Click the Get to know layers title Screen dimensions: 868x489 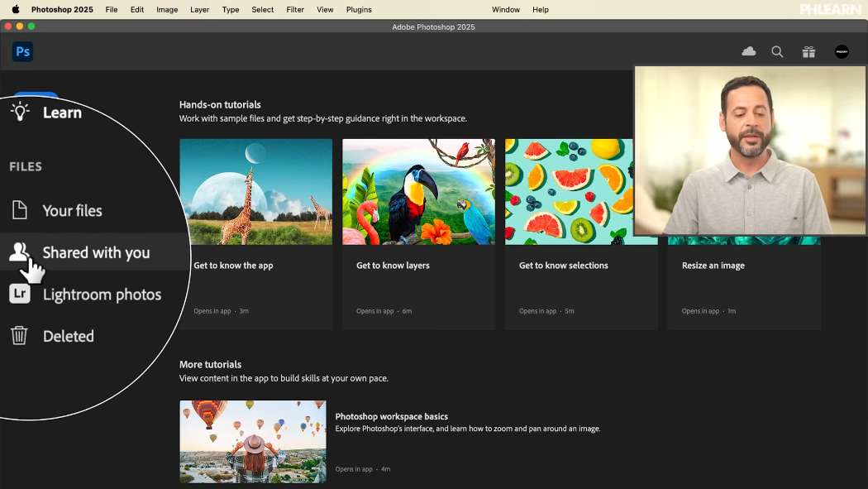point(393,266)
